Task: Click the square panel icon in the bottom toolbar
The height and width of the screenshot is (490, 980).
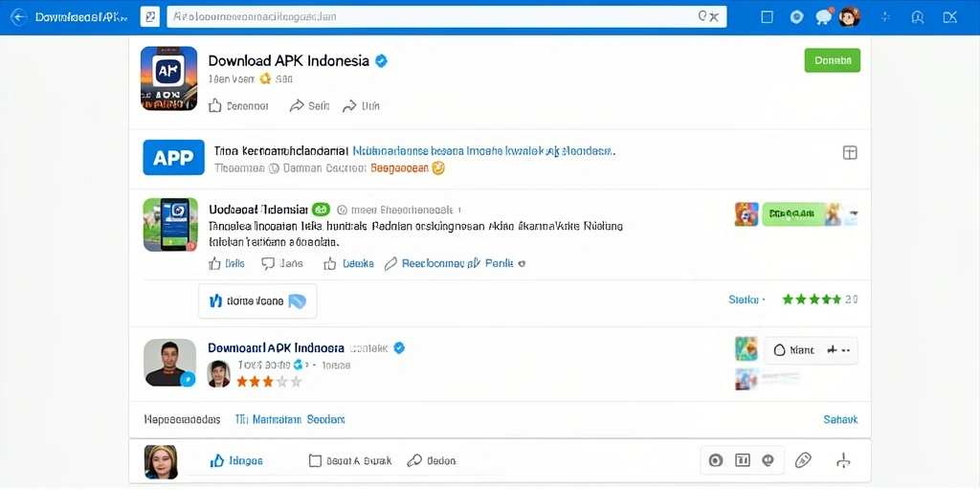Action: pyautogui.click(x=743, y=460)
